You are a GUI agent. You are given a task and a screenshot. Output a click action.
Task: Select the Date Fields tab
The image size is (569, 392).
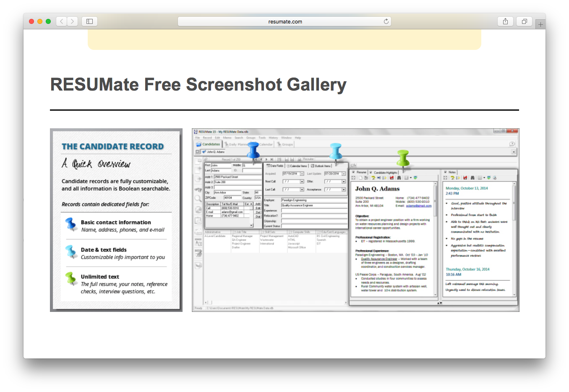(x=275, y=166)
